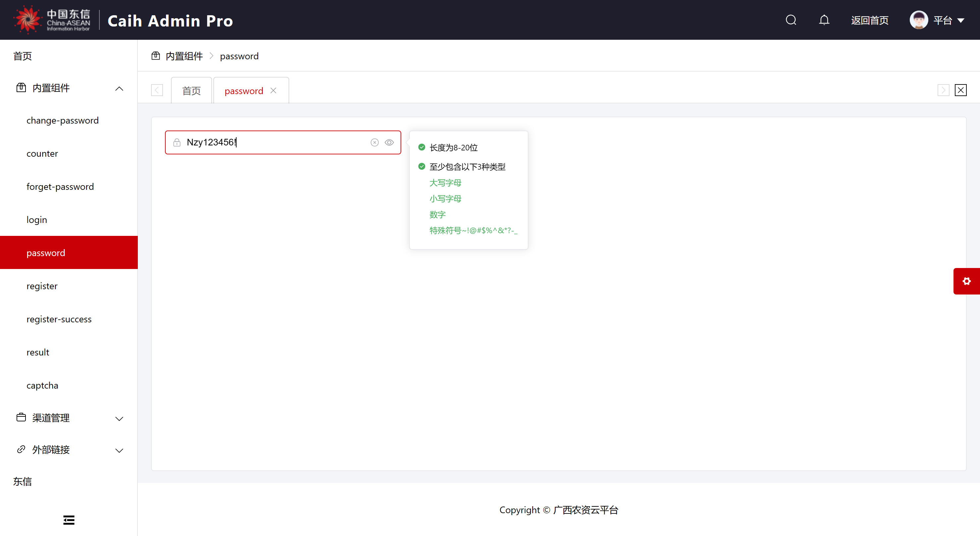Click the 返回首页 link
The image size is (980, 536).
(869, 20)
